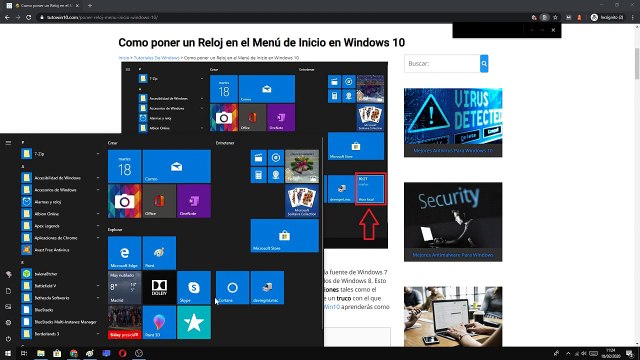Open the Movies clapperboard small tile
The image size is (640, 360).
[x=258, y=158]
